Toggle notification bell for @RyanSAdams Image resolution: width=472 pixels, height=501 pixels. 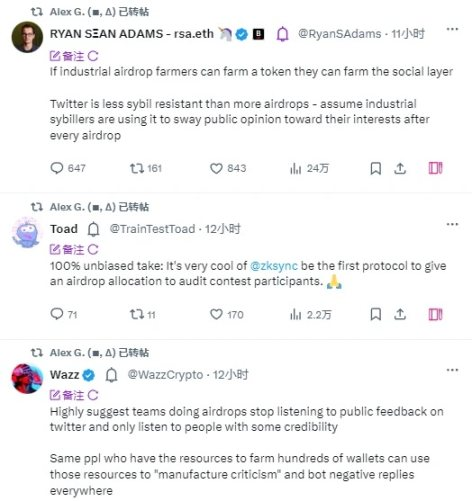[283, 34]
